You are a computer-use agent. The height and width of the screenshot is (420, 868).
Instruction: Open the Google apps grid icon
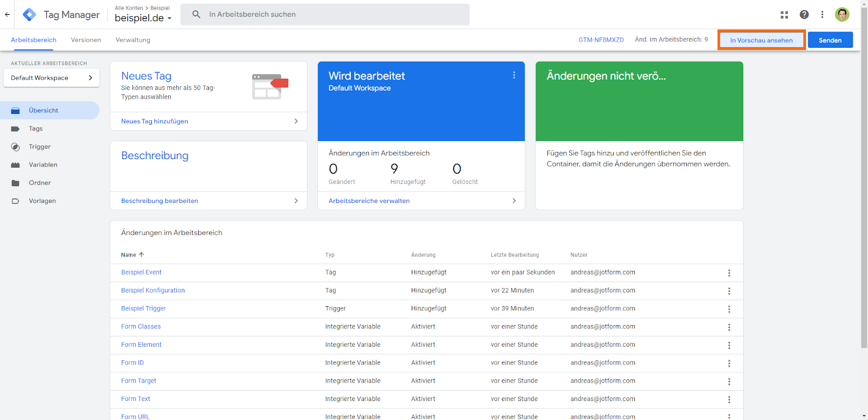tap(784, 15)
